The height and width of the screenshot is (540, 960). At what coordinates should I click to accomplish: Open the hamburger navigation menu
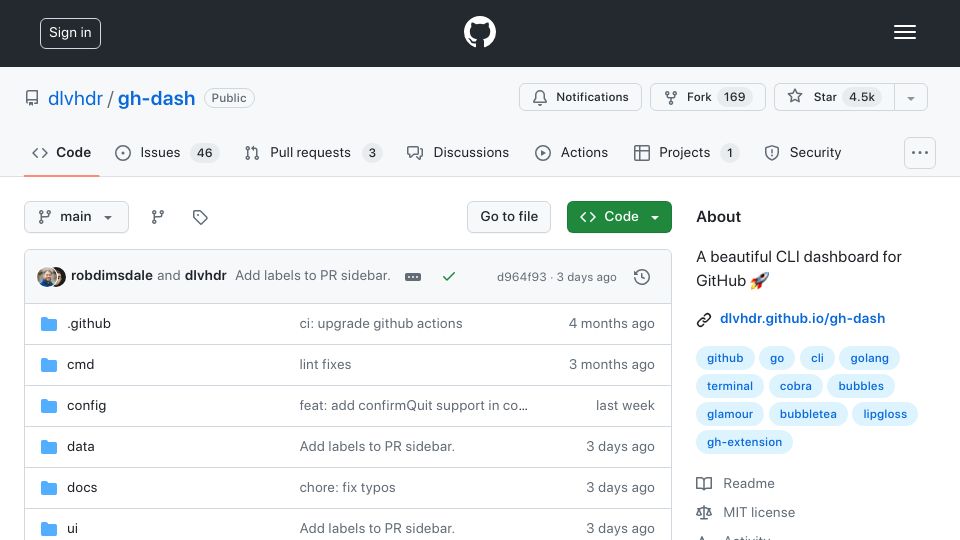(904, 32)
